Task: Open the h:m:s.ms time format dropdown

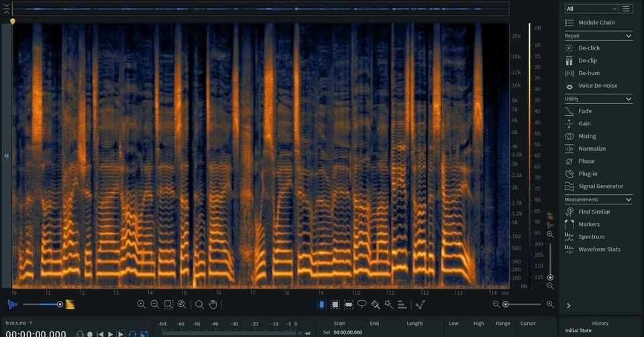Action: 19,323
